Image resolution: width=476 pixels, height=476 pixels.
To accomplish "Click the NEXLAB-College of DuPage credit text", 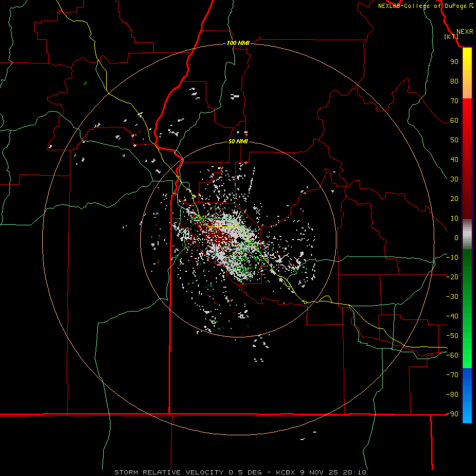I will point(425,6).
